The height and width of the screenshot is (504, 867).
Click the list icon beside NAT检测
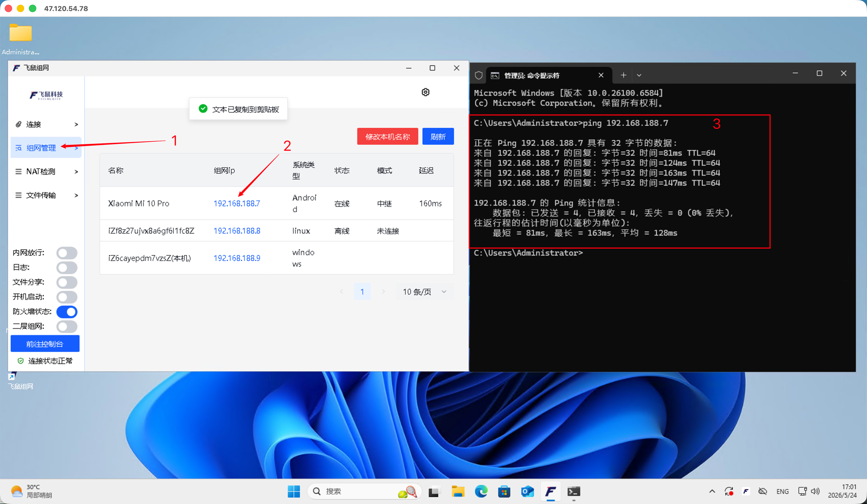[x=19, y=171]
